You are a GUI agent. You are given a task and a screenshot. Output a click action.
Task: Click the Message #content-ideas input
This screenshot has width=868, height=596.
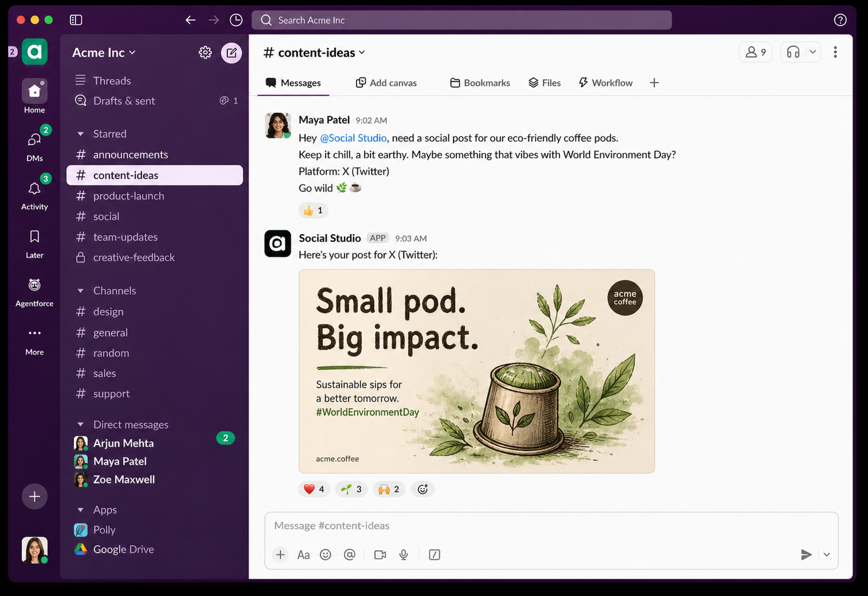551,525
